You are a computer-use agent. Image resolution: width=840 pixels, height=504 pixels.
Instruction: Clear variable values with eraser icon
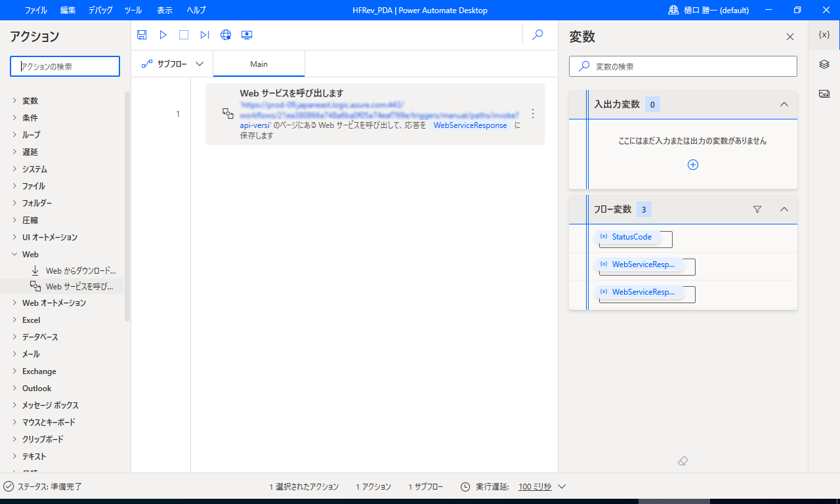point(682,461)
